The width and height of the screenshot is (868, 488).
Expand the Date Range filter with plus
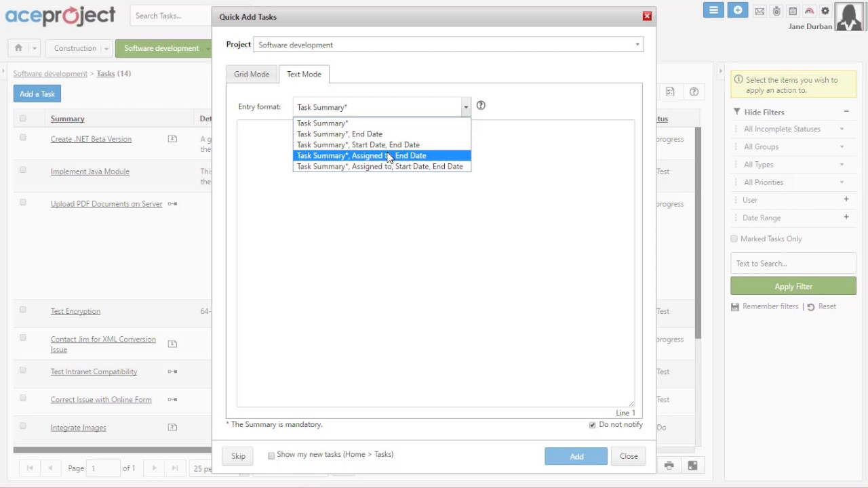tap(846, 217)
